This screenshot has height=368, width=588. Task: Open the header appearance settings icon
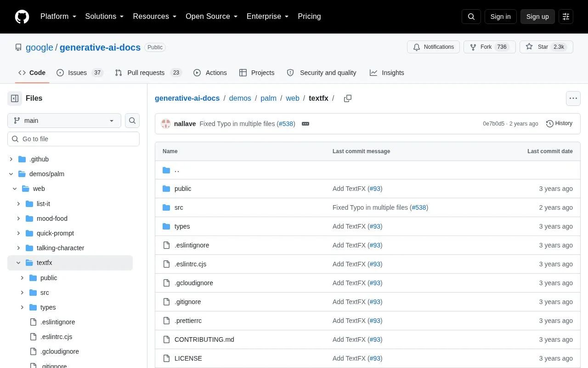pyautogui.click(x=566, y=17)
